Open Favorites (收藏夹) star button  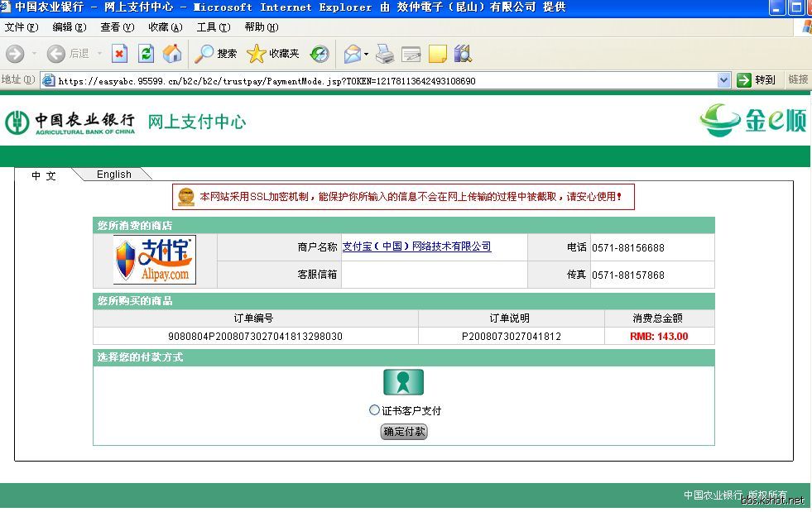click(x=273, y=53)
